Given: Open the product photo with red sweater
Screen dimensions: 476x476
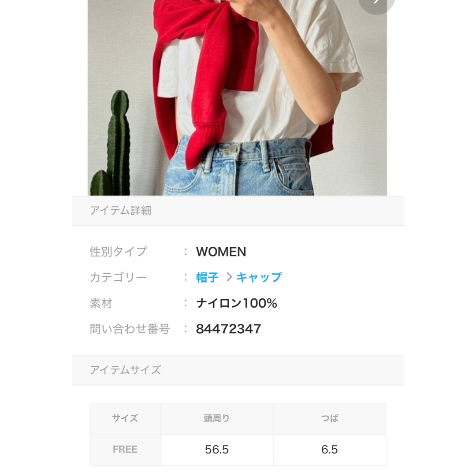Looking at the screenshot, I should (237, 97).
